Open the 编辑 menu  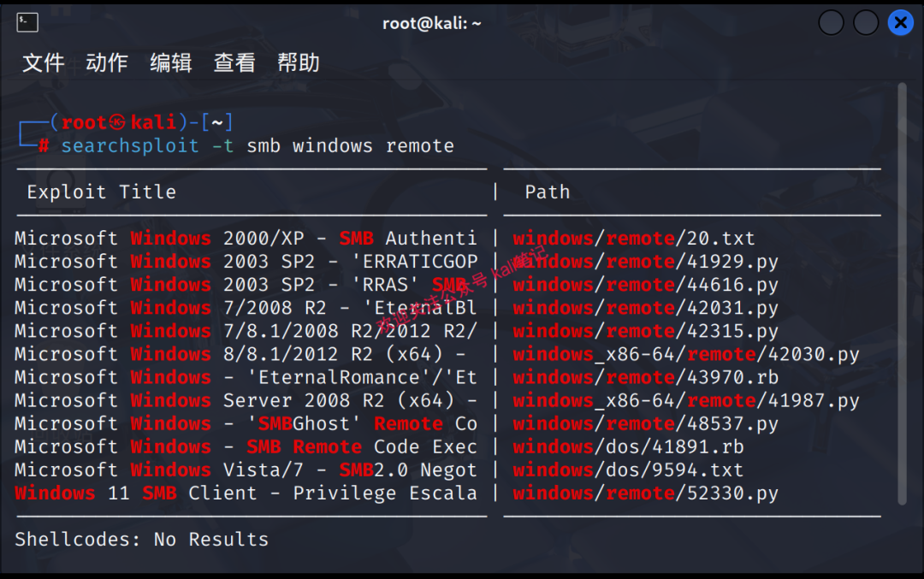pyautogui.click(x=171, y=62)
